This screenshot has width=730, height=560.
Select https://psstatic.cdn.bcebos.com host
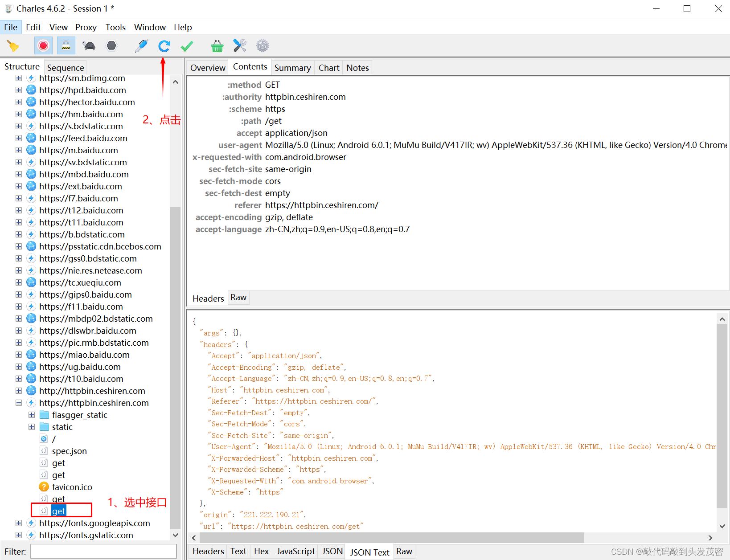tap(100, 246)
